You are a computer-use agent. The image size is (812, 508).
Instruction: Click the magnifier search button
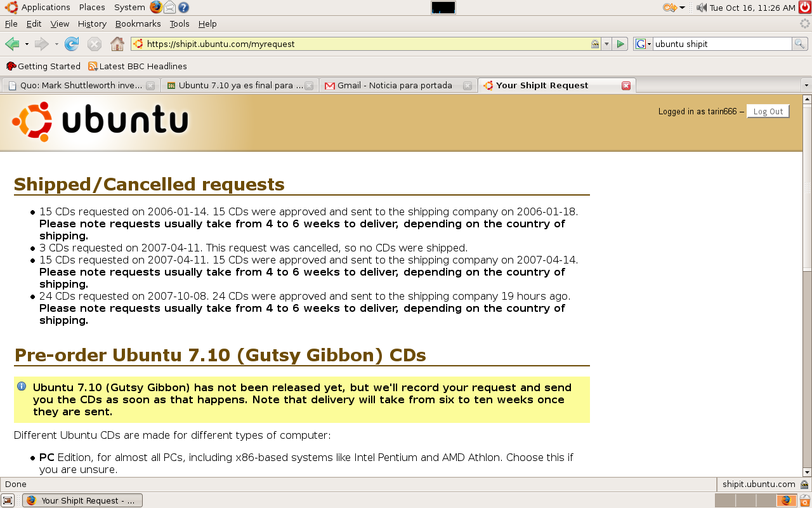coord(800,44)
